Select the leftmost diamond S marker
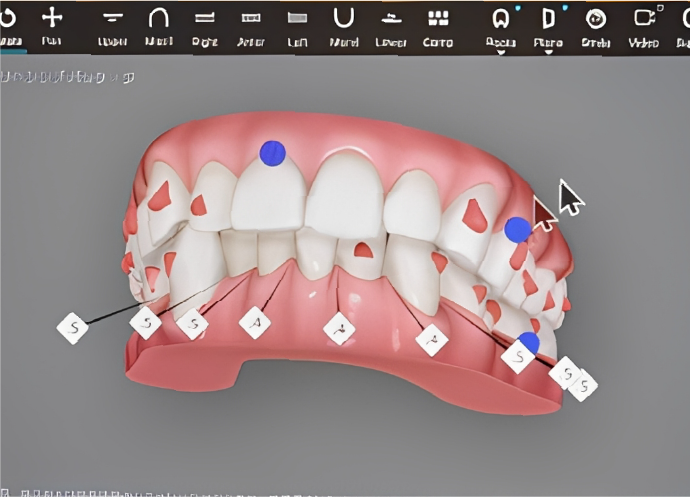The image size is (690, 497). [x=72, y=328]
